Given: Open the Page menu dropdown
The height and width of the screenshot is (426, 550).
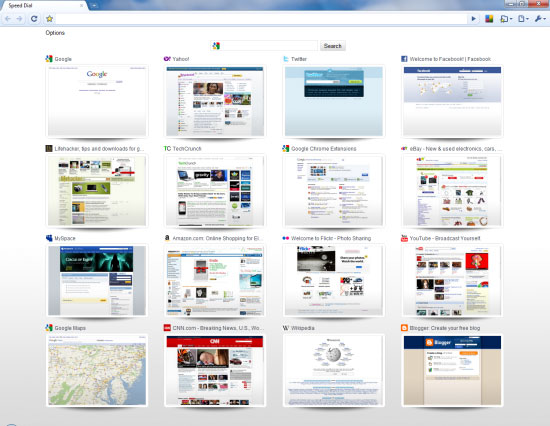Looking at the screenshot, I should tap(523, 19).
